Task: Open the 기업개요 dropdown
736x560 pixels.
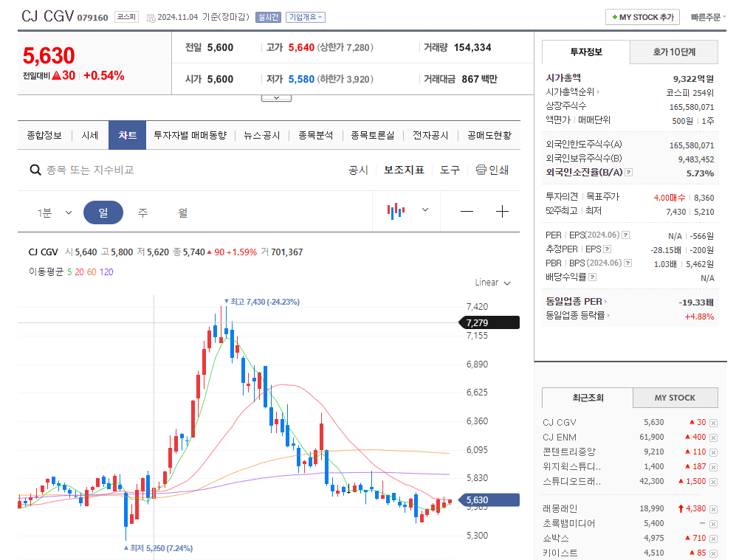Action: 306,18
